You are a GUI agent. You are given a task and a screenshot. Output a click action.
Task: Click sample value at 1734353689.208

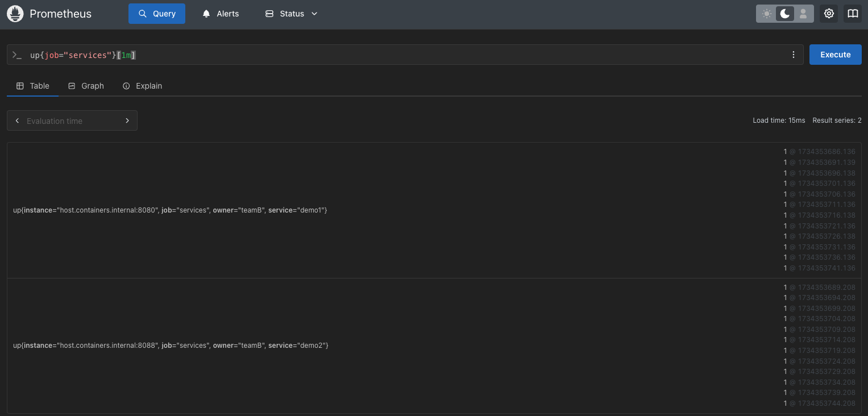point(819,288)
